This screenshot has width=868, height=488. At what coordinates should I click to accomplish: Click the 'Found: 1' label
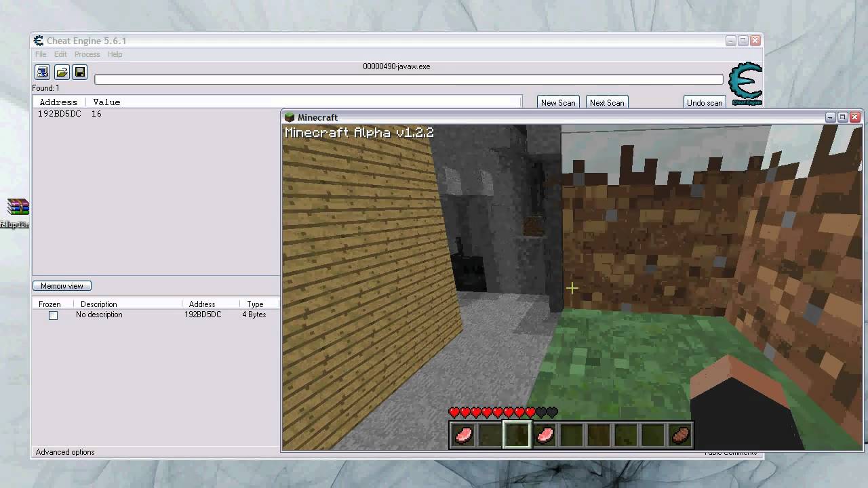45,88
